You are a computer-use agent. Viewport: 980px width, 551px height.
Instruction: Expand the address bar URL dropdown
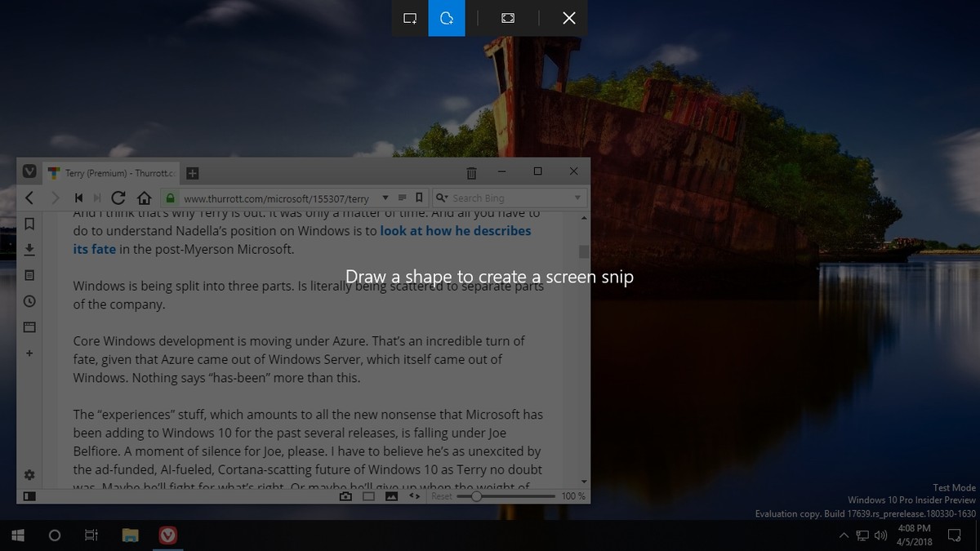tap(385, 198)
